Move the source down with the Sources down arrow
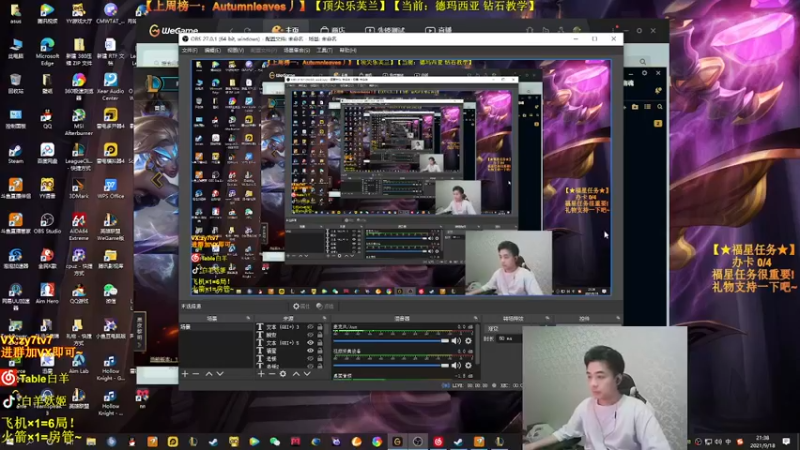This screenshot has height=450, width=800. tap(307, 374)
